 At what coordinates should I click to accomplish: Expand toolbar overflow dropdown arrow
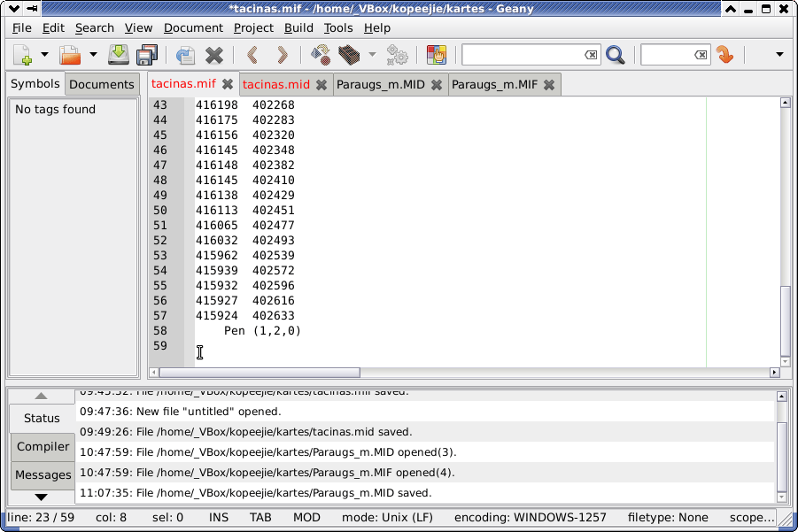click(779, 54)
